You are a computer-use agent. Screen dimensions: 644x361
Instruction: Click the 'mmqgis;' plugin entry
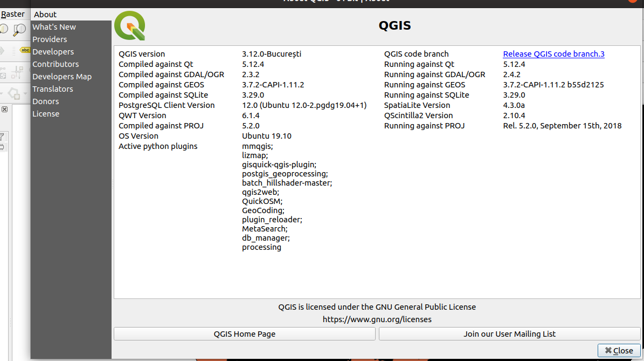pos(258,146)
